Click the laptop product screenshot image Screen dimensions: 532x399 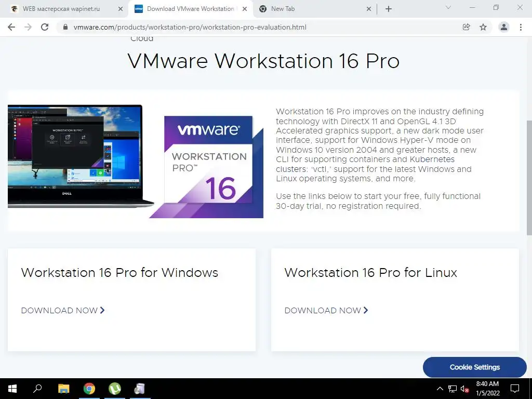click(x=80, y=156)
